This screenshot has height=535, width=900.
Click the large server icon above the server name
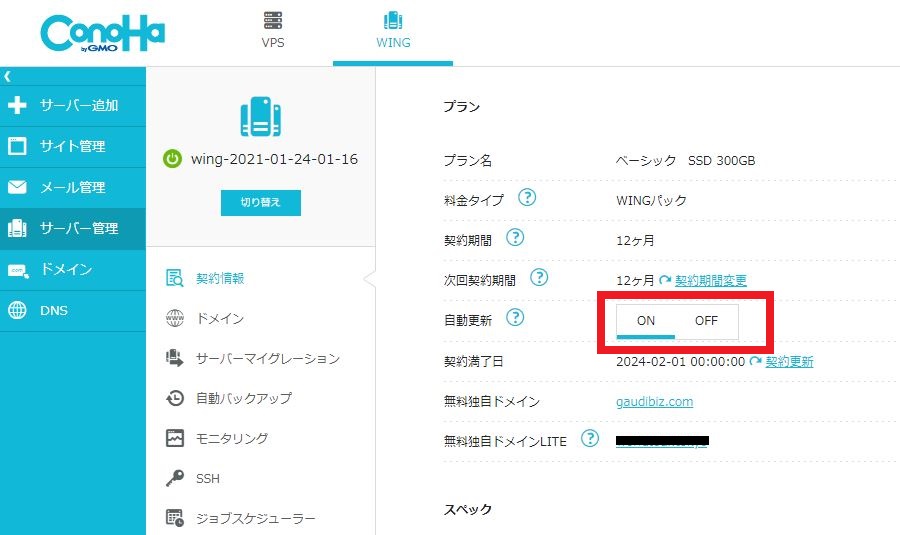pos(261,117)
